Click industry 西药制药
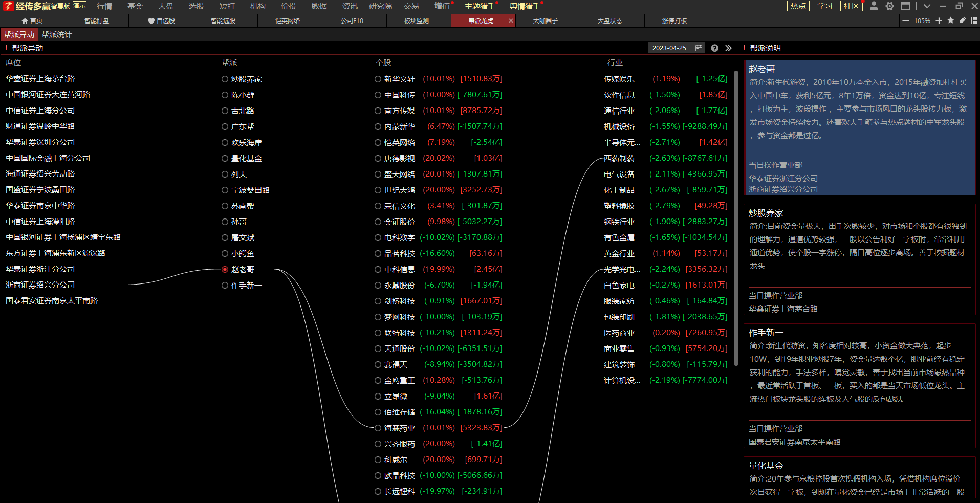The width and height of the screenshot is (980, 503). coord(619,158)
